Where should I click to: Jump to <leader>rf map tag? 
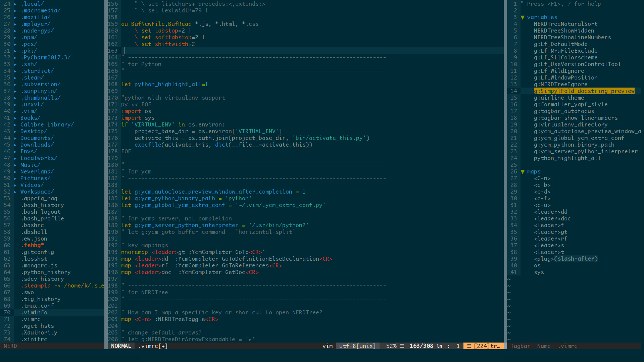point(550,239)
